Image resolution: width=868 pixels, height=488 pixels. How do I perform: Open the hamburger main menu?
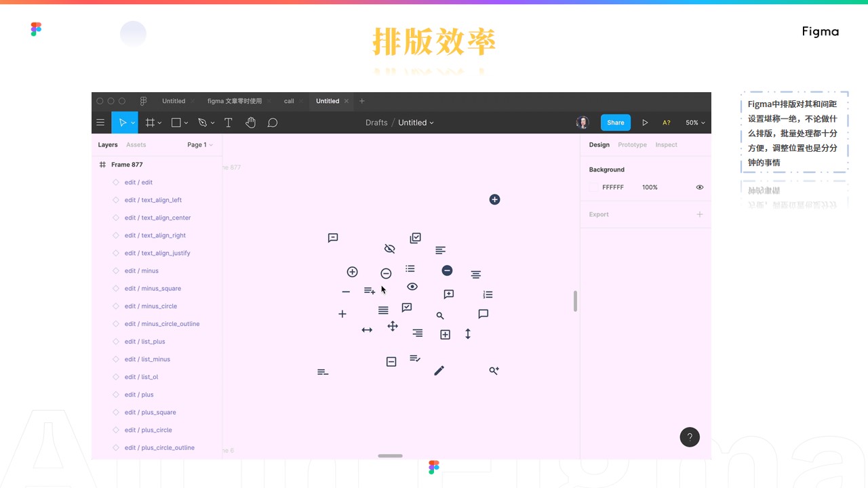(100, 123)
